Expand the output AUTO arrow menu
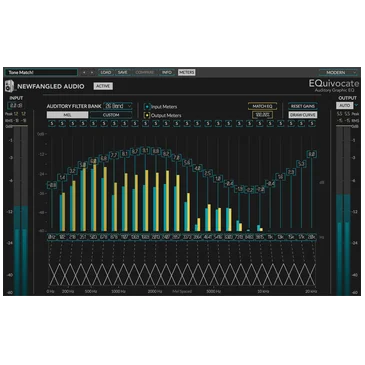 356,105
